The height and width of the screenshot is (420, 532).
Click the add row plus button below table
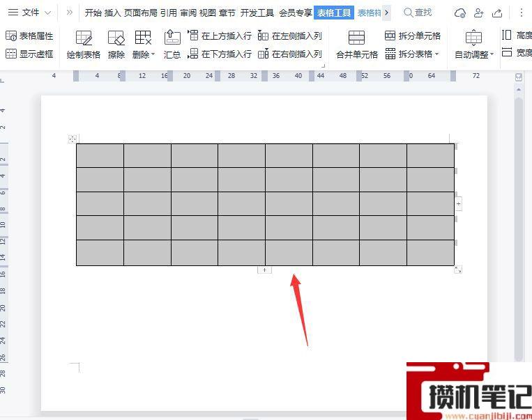tap(265, 270)
